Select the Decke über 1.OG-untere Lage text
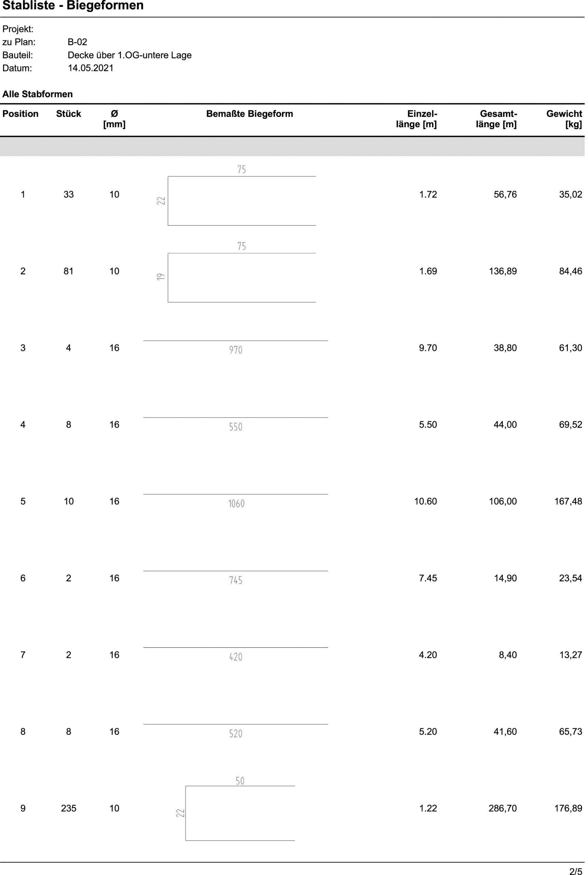 coord(129,55)
